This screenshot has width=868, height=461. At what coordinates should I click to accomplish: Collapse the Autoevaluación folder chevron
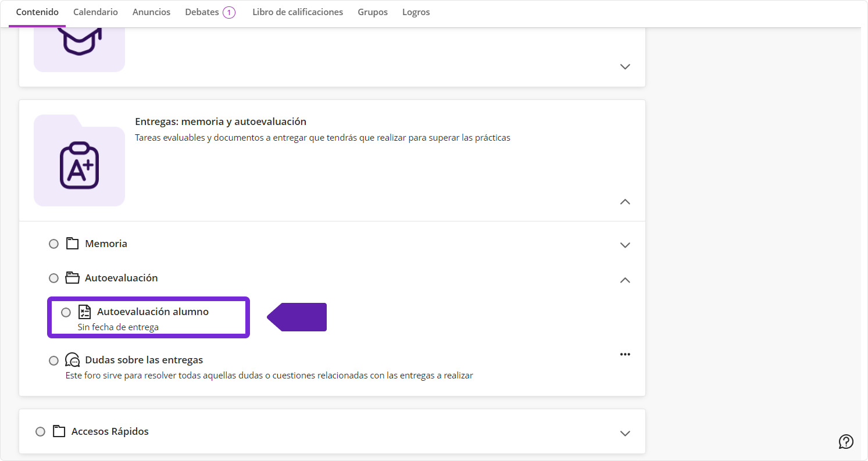[625, 280]
